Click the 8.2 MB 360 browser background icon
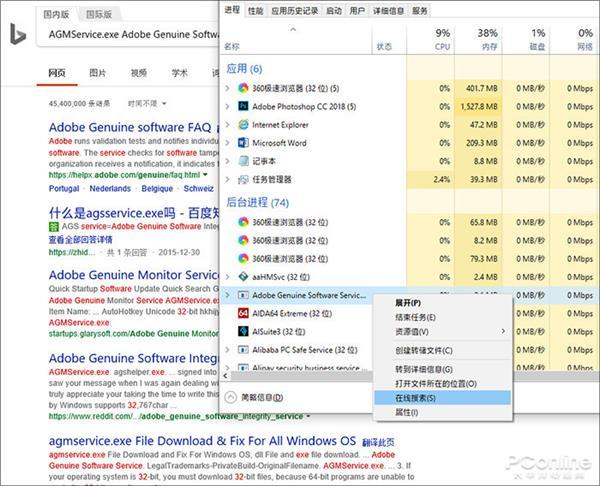The height and width of the screenshot is (486, 600). (x=243, y=240)
